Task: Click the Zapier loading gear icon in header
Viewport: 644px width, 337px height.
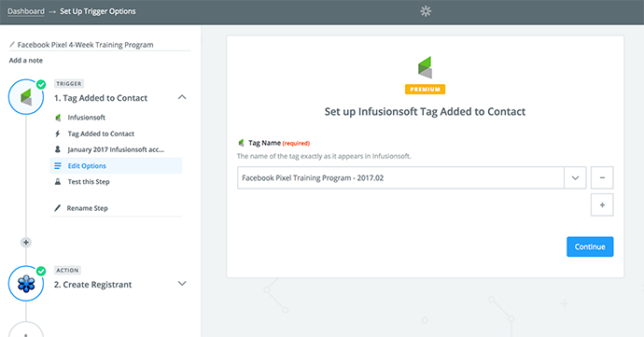Action: (x=426, y=11)
